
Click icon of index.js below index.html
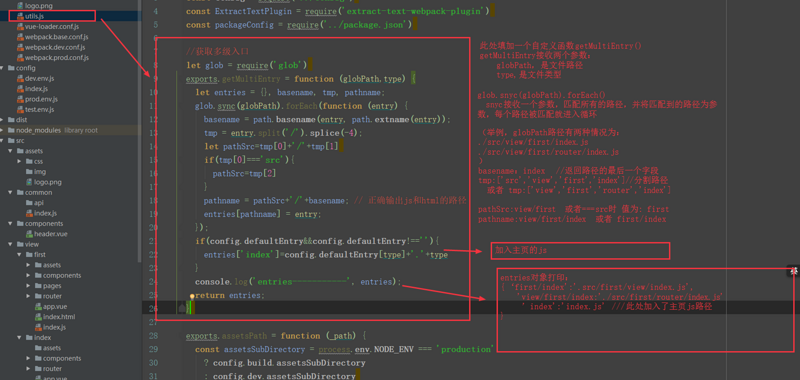[x=38, y=327]
